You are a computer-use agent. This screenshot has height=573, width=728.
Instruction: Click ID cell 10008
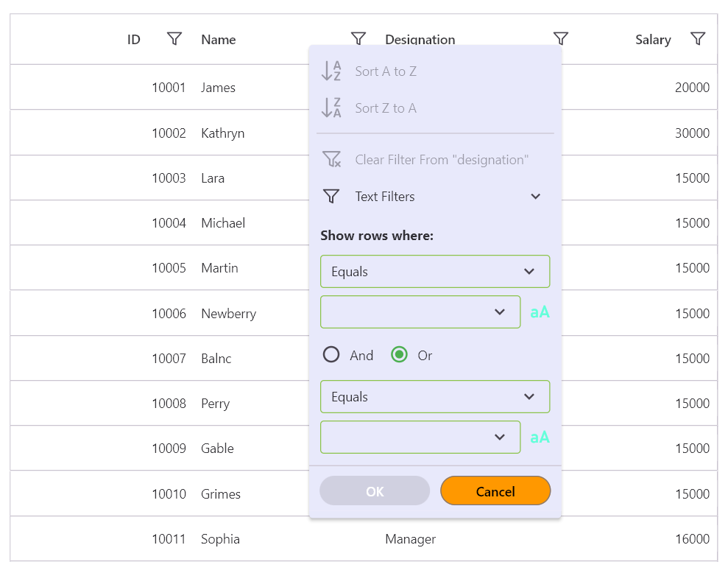pyautogui.click(x=169, y=404)
